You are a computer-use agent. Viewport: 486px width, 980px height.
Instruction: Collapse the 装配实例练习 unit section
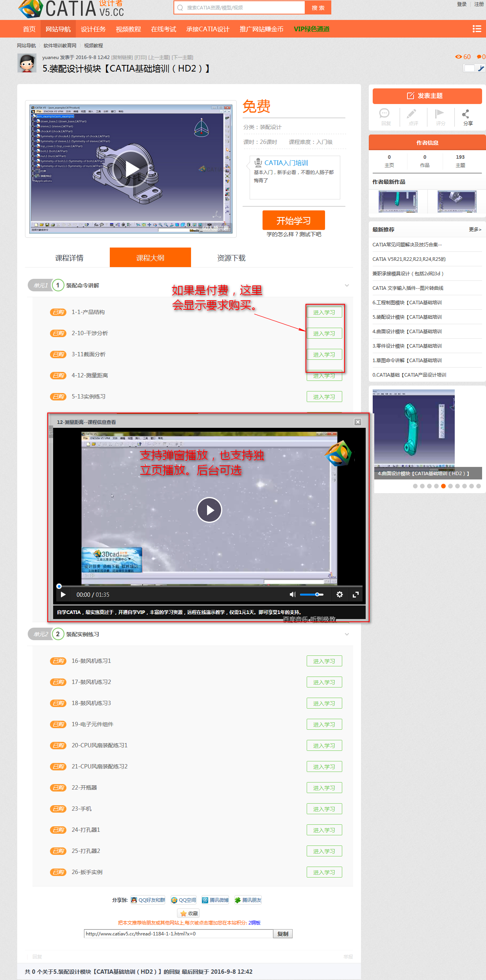coord(347,634)
